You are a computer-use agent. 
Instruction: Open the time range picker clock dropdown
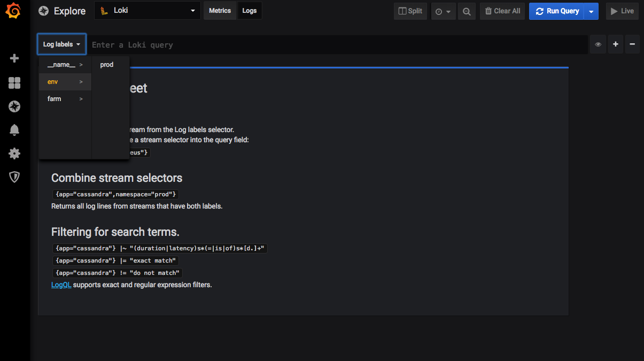tap(443, 11)
